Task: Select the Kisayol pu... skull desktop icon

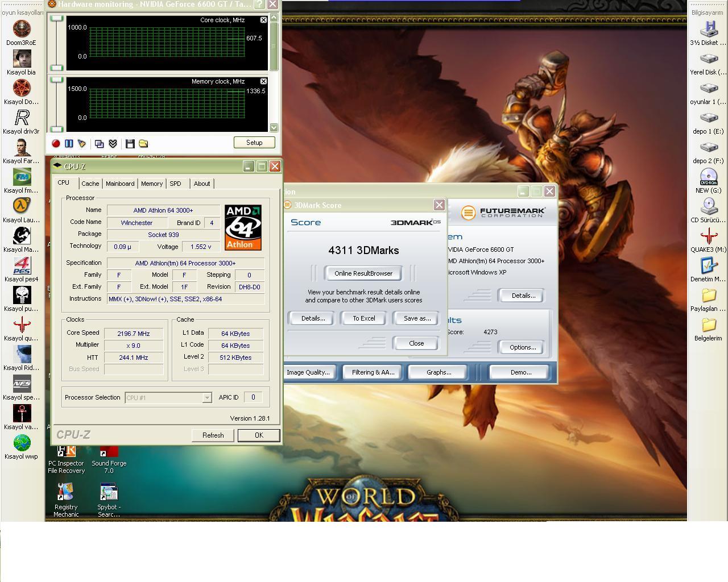Action: [x=22, y=299]
